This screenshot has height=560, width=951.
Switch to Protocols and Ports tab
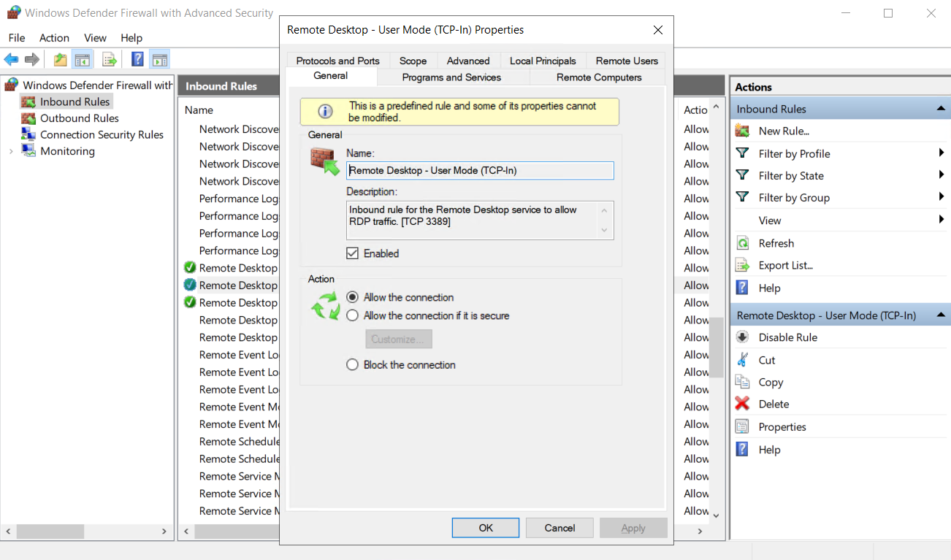338,61
